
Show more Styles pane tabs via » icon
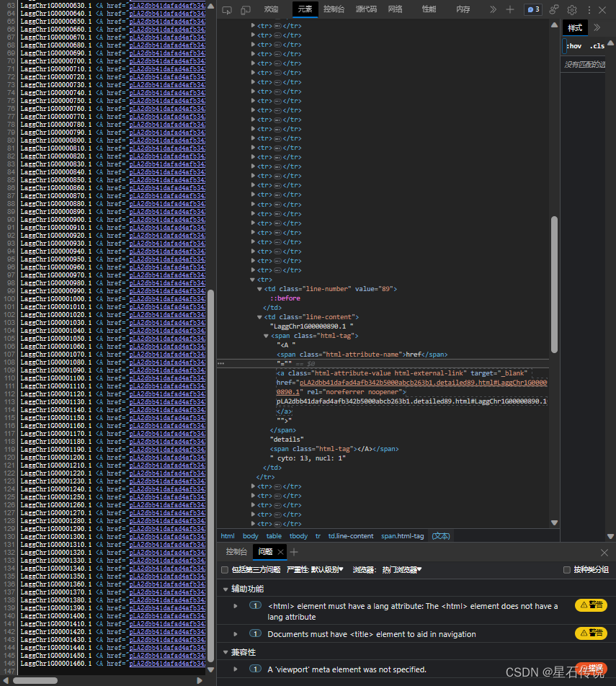point(597,28)
